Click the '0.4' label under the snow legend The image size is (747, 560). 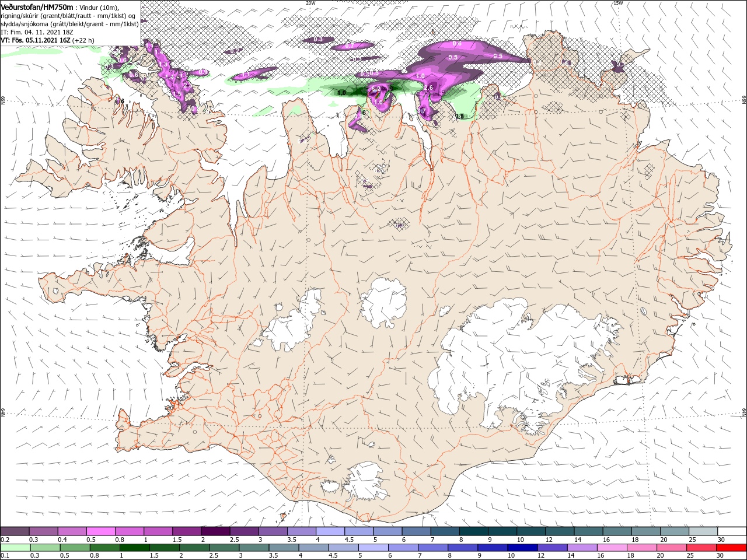62,540
